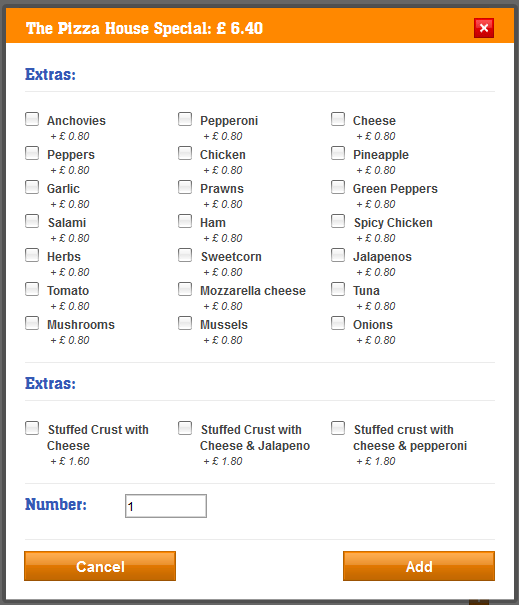519x605 pixels.
Task: Select Pepperoni as an extra topping
Action: (x=185, y=119)
